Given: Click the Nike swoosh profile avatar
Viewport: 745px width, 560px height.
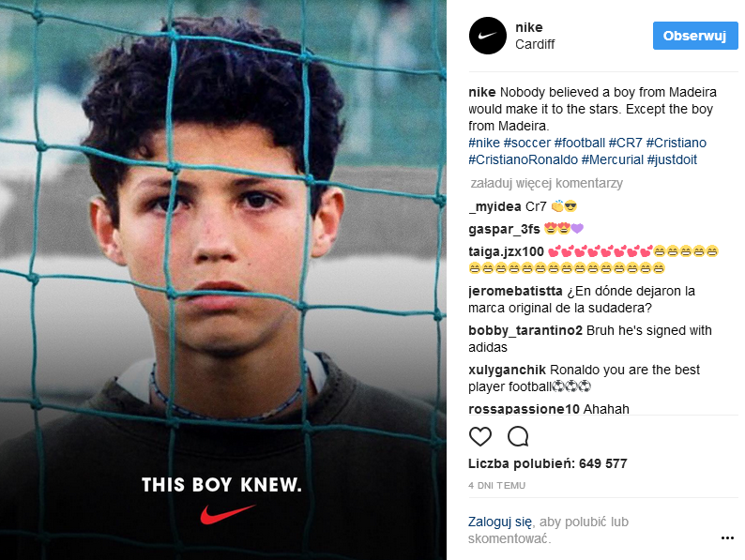Looking at the screenshot, I should [x=488, y=36].
